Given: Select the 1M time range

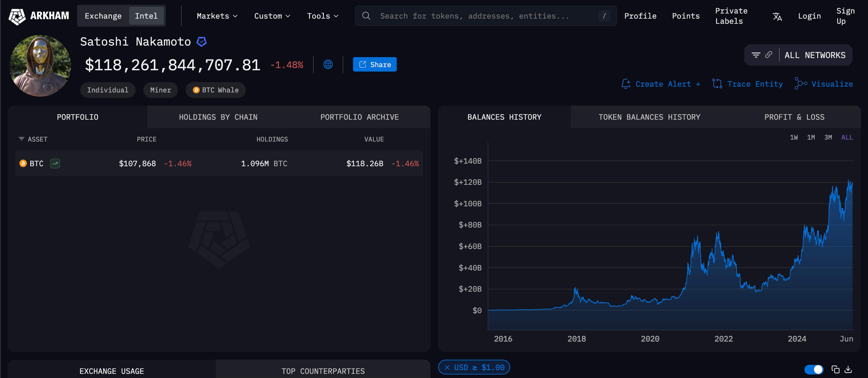Looking at the screenshot, I should click(x=811, y=137).
